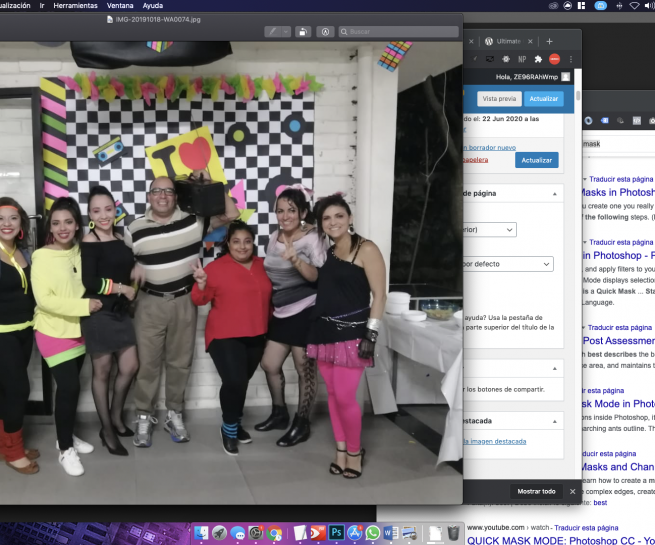The image size is (655, 545).
Task: Open Preview from the Dock
Action: pyautogui.click(x=409, y=533)
